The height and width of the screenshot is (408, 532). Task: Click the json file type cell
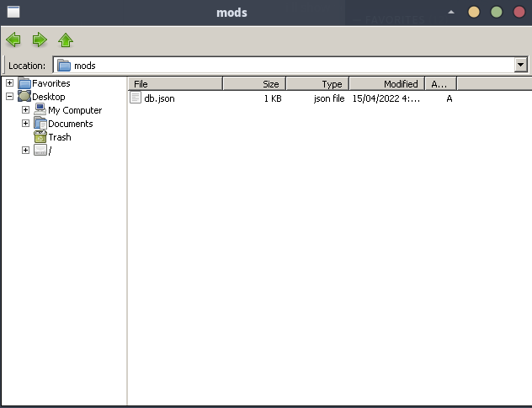point(329,98)
